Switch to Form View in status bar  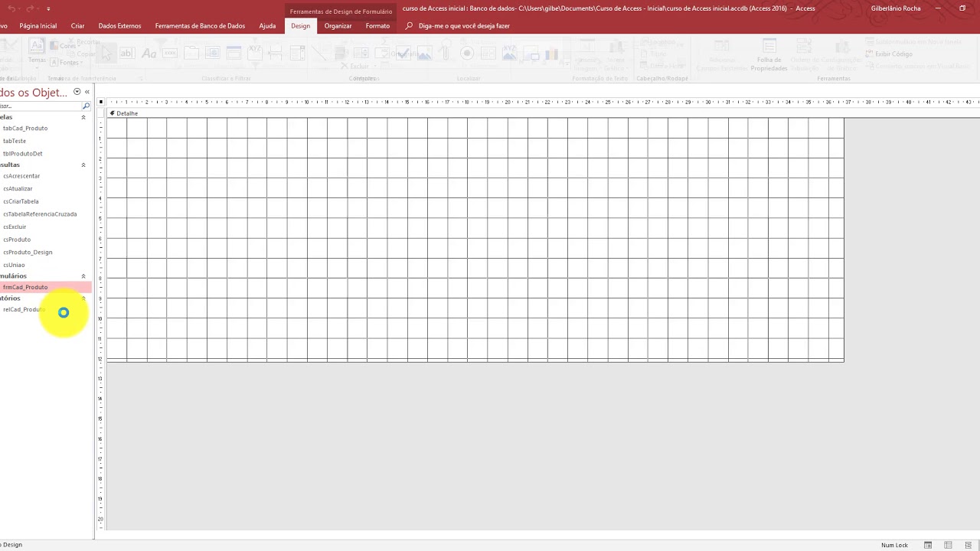928,545
